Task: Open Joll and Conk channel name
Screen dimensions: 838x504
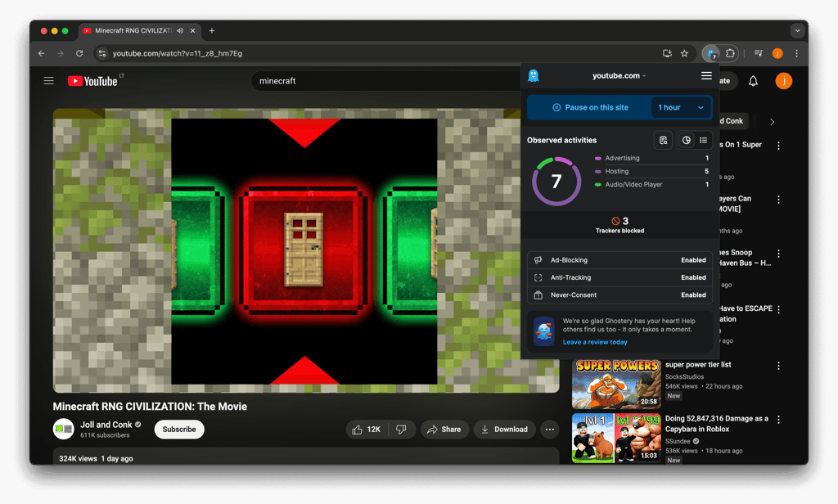Action: click(x=106, y=425)
